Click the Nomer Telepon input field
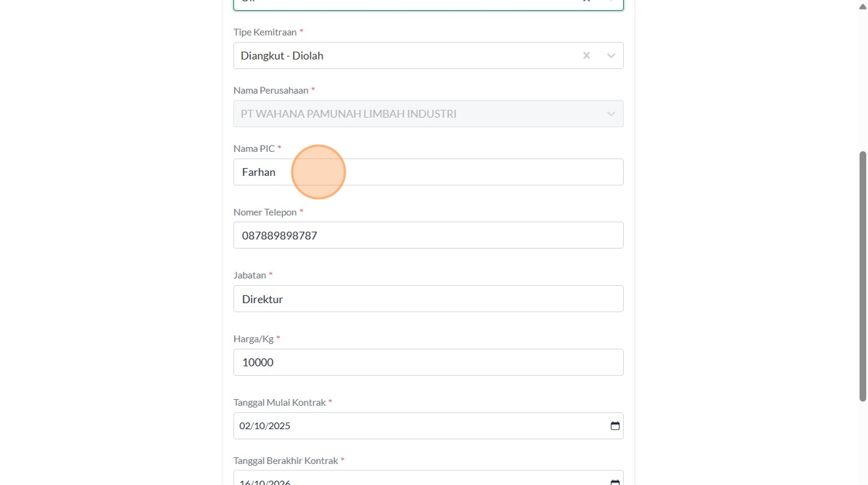 click(x=428, y=236)
